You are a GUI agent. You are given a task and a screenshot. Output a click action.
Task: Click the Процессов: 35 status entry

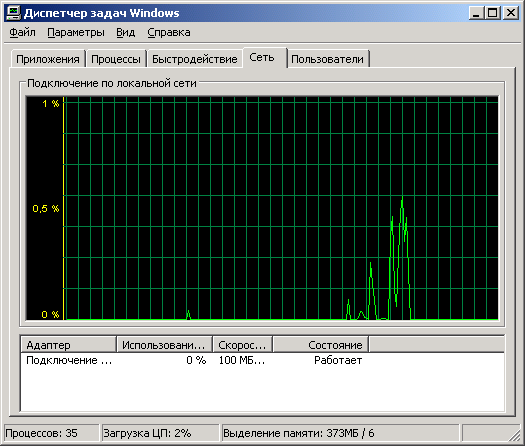[52, 434]
